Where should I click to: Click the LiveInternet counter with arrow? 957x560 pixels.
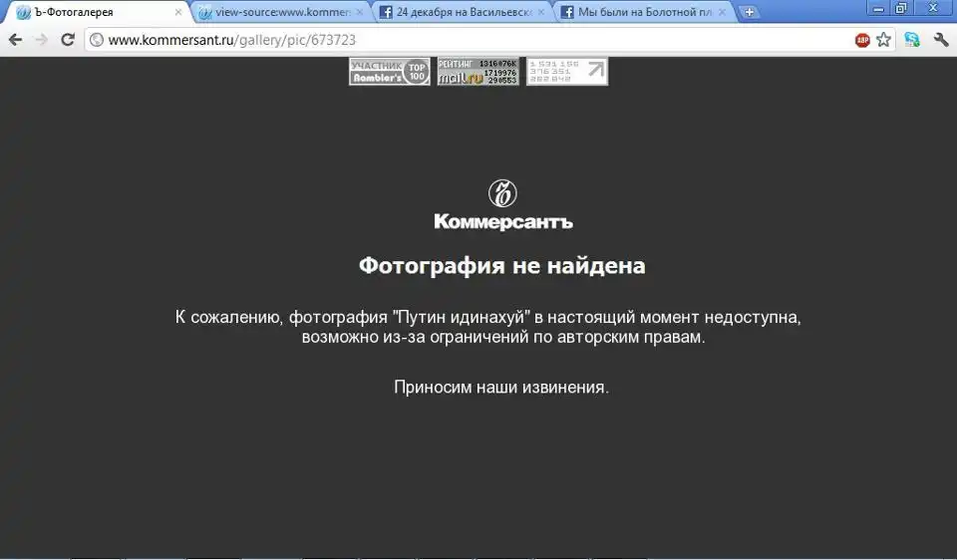click(x=566, y=72)
